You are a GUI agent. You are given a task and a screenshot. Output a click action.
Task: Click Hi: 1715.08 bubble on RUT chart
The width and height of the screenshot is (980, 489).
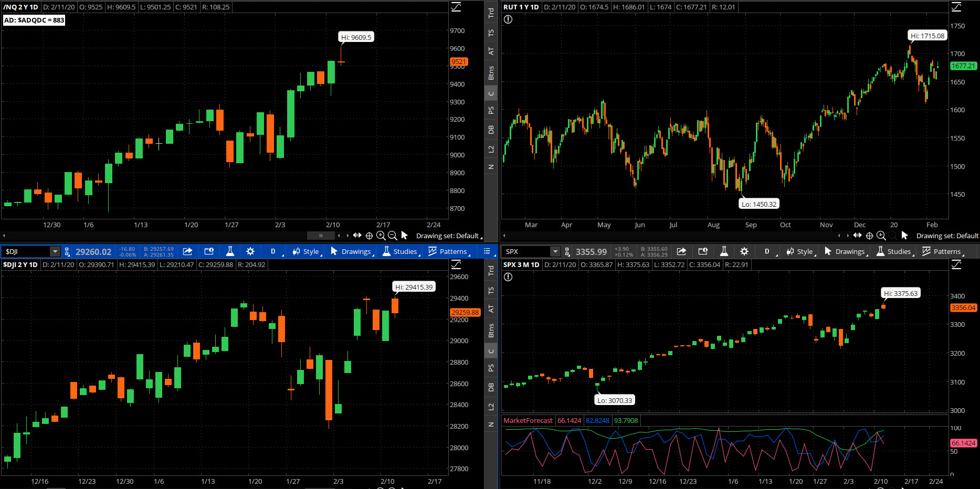(927, 36)
